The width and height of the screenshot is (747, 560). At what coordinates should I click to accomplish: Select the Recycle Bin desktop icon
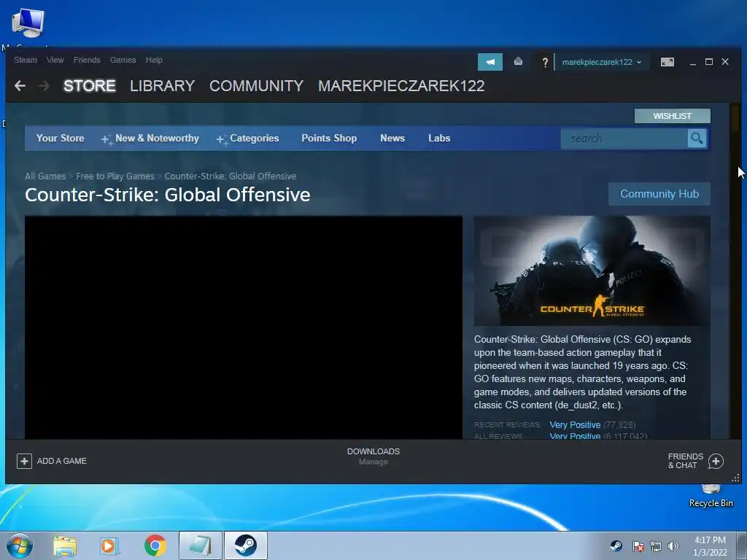711,495
